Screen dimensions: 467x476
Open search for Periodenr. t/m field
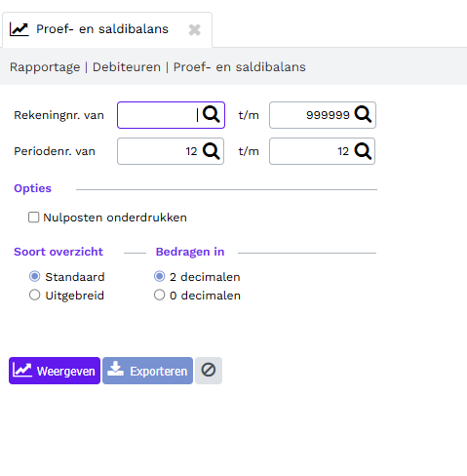(x=363, y=151)
